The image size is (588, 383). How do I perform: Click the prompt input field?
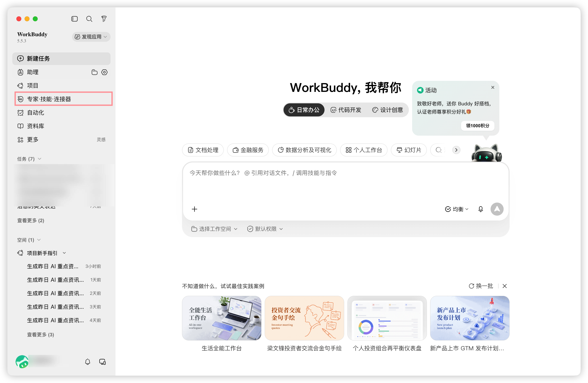[346, 183]
